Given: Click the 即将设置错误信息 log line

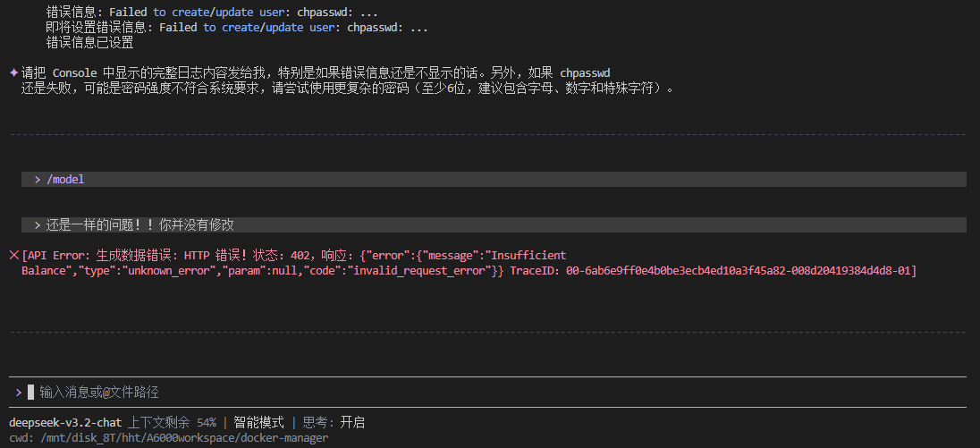Looking at the screenshot, I should coord(237,28).
